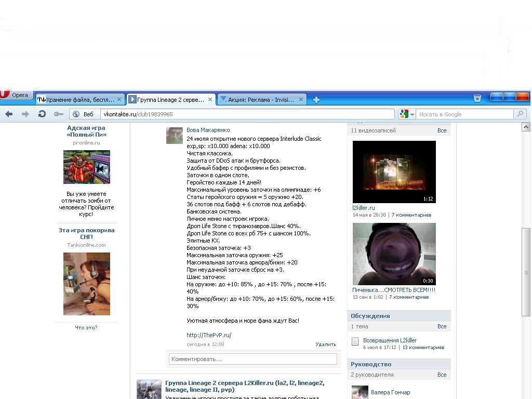This screenshot has width=532, height=399.
Task: Play the l2killer.ru video thumbnail
Action: tap(394, 171)
